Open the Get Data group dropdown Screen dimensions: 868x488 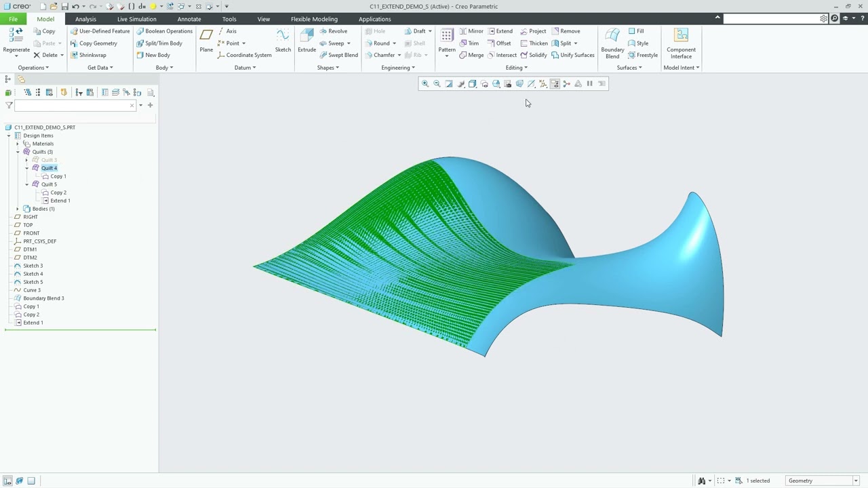click(100, 68)
